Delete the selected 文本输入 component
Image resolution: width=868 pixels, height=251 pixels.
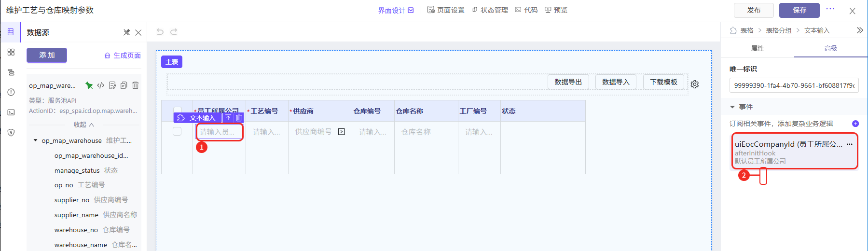click(239, 118)
